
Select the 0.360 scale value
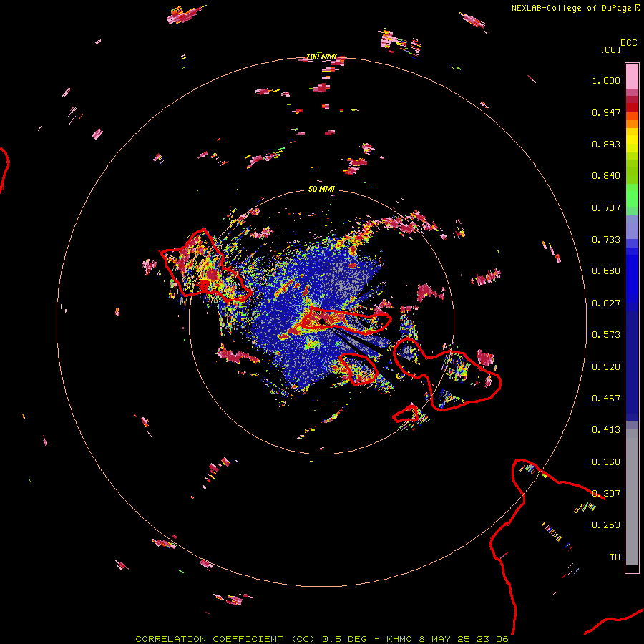[606, 462]
